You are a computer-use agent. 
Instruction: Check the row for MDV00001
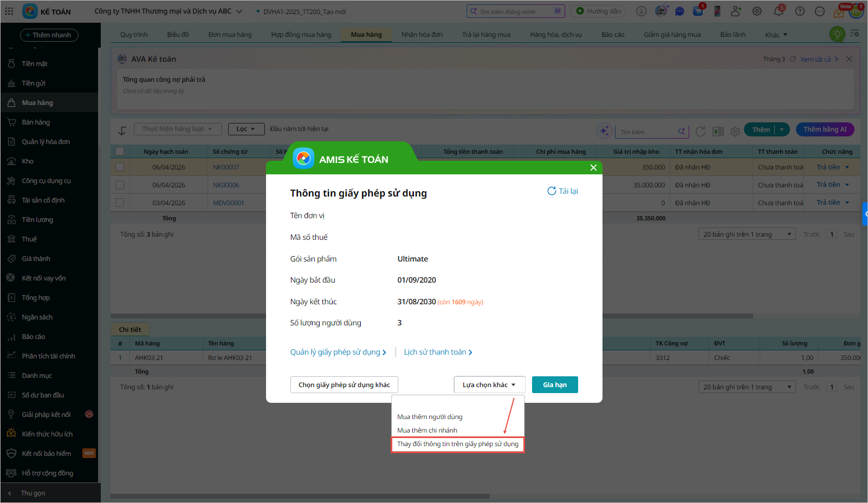120,203
